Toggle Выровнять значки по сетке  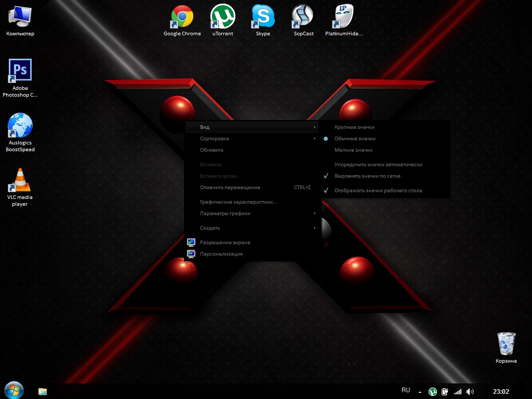pyautogui.click(x=367, y=176)
